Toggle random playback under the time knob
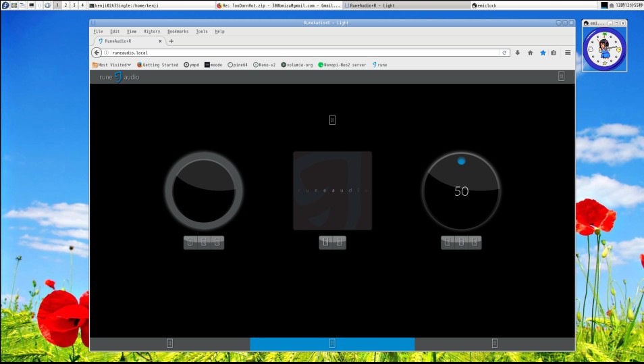The image size is (644, 364). click(x=203, y=242)
